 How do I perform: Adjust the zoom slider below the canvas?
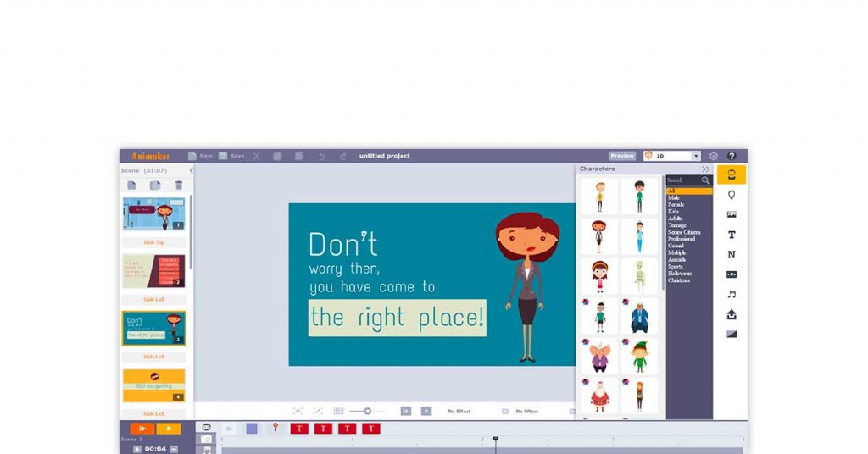click(x=367, y=411)
